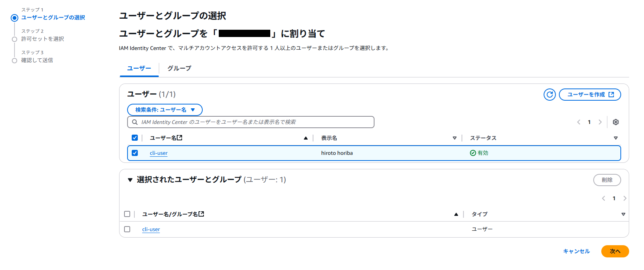
Task: Toggle the select-all users header checkbox
Action: pos(135,138)
